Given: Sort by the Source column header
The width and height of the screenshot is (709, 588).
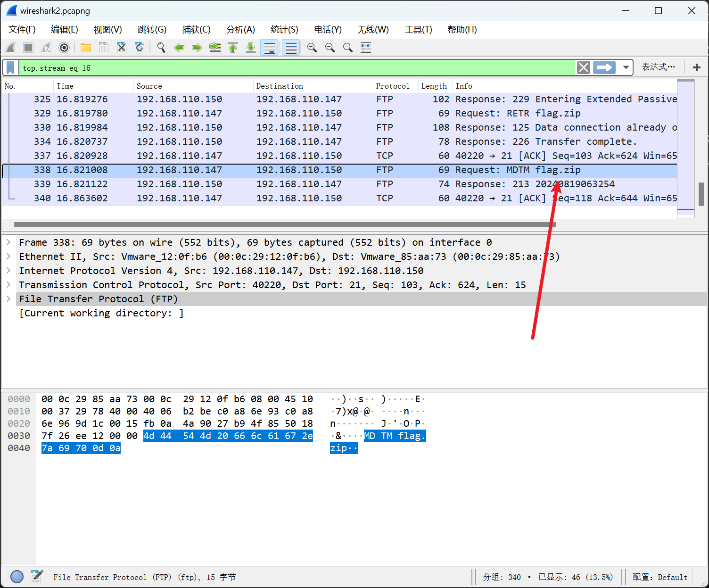Looking at the screenshot, I should [x=193, y=86].
